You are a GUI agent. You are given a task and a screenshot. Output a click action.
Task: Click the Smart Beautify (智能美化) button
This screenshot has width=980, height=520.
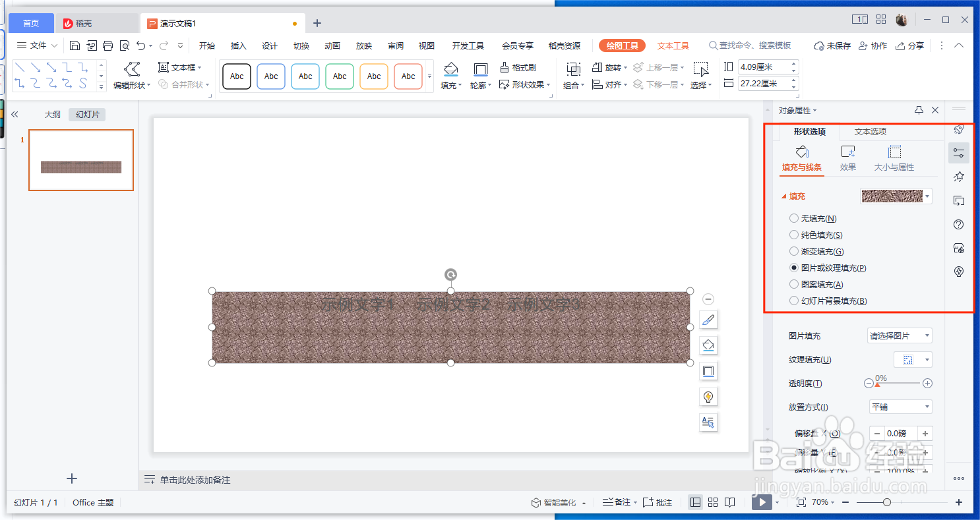(558, 502)
